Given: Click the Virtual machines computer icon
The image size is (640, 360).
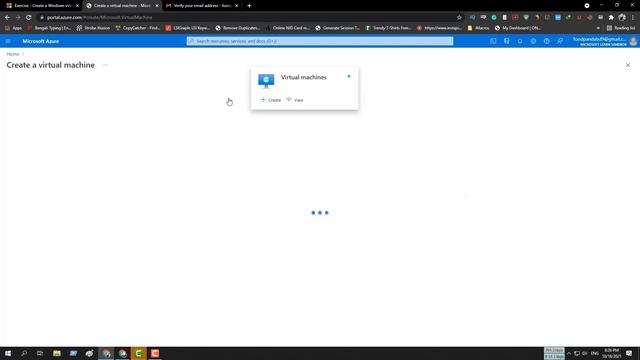Looking at the screenshot, I should pyautogui.click(x=266, y=81).
